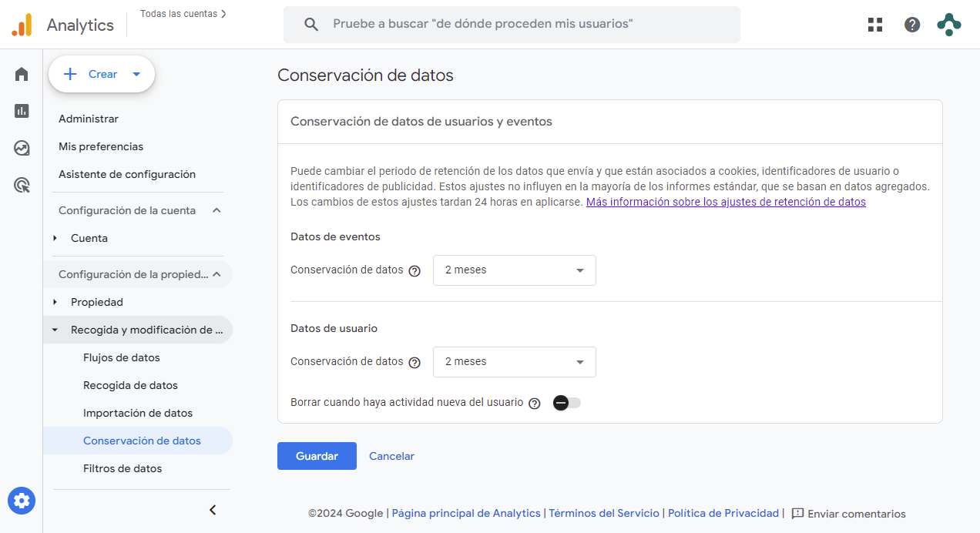Click the Guardar button
Image resolution: width=980 pixels, height=533 pixels.
click(317, 455)
